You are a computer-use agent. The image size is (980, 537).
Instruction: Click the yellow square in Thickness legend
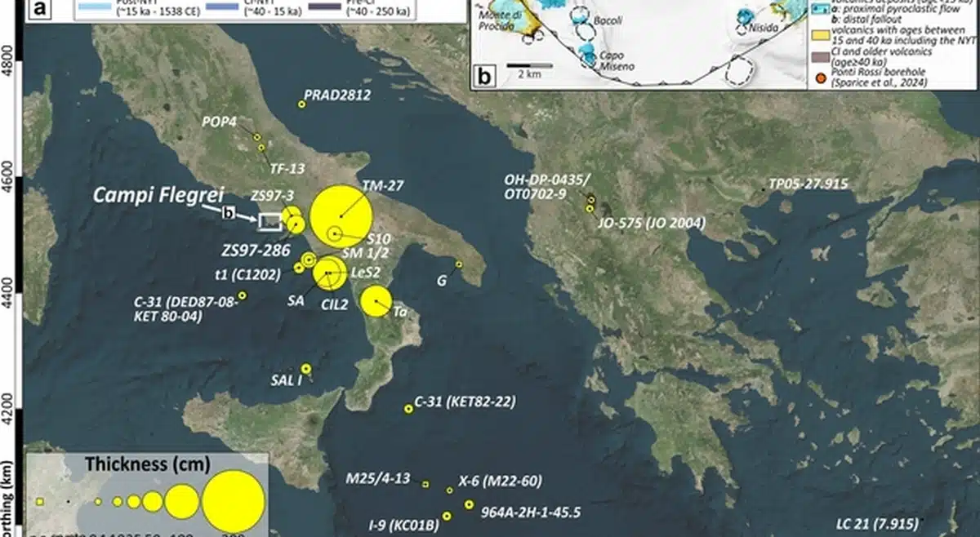[x=39, y=501]
